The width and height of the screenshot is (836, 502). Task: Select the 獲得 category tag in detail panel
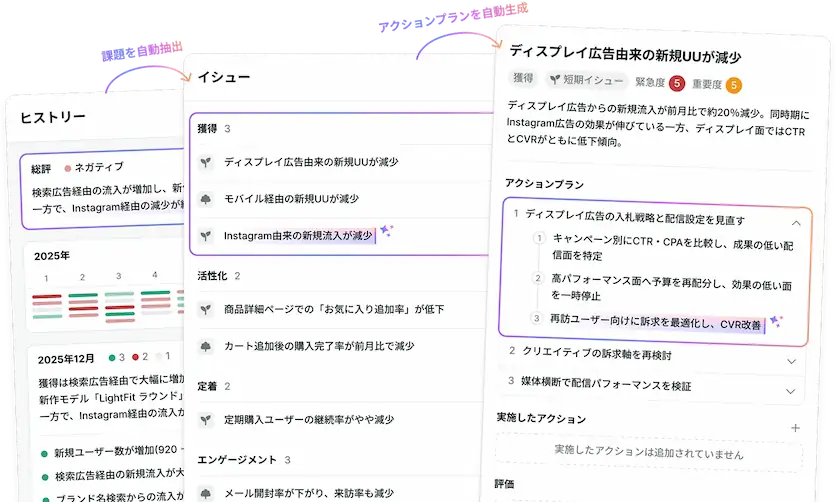point(523,78)
